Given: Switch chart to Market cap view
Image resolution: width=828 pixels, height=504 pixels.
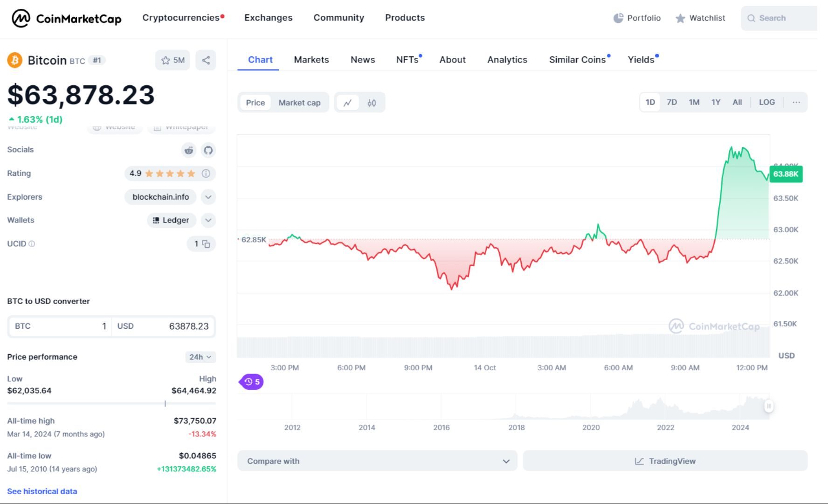Looking at the screenshot, I should tap(299, 102).
